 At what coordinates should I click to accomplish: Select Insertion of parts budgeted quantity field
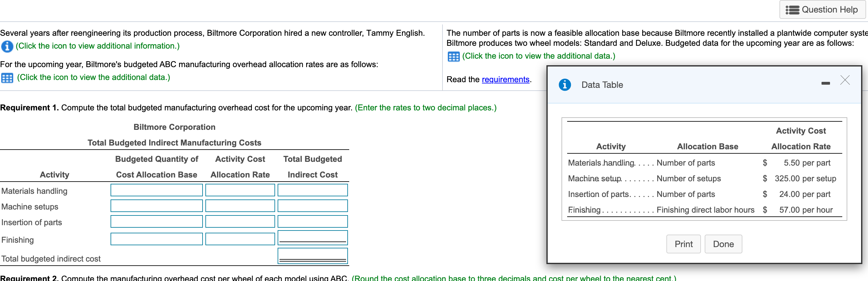coord(157,221)
